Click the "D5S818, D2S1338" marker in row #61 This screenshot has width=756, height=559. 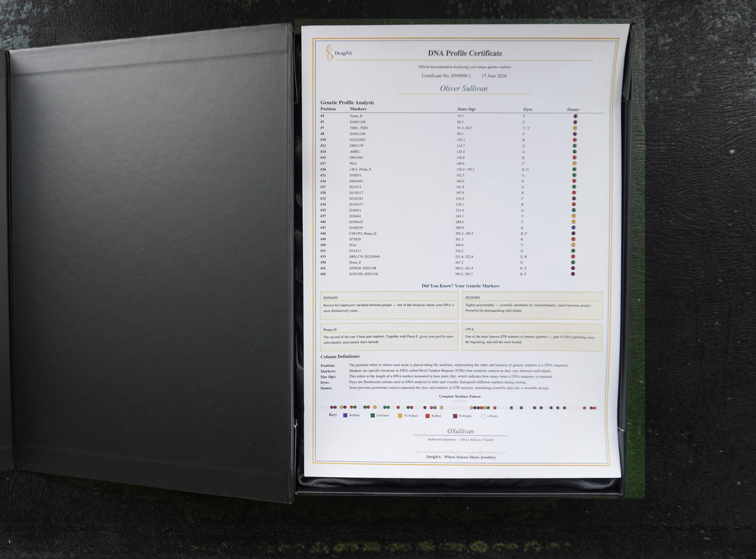tap(364, 268)
